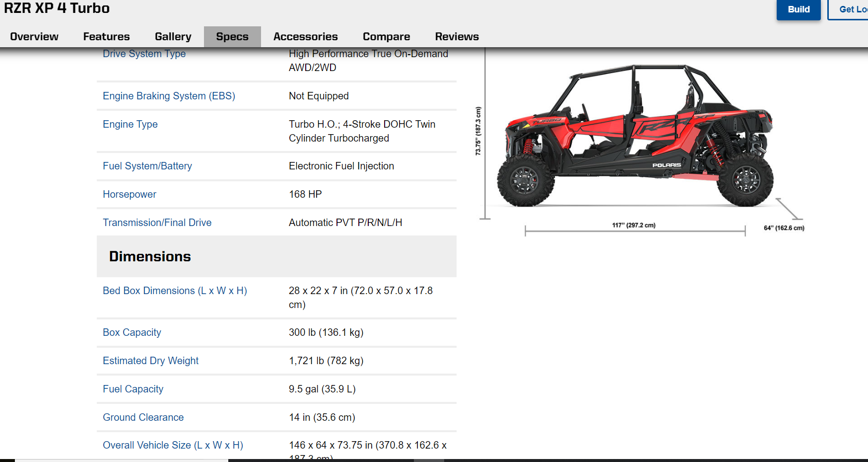Screen dimensions: 868x462
Task: Switch to the Features tab
Action: coord(107,37)
